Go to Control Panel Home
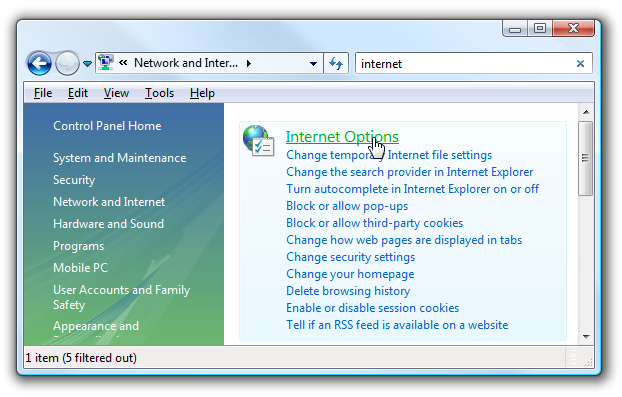Image resolution: width=622 pixels, height=397 pixels. click(107, 126)
